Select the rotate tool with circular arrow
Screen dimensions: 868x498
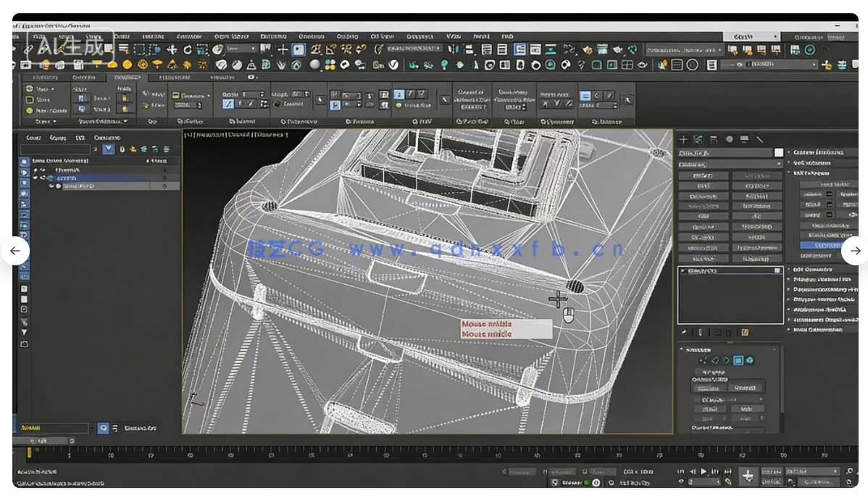188,49
